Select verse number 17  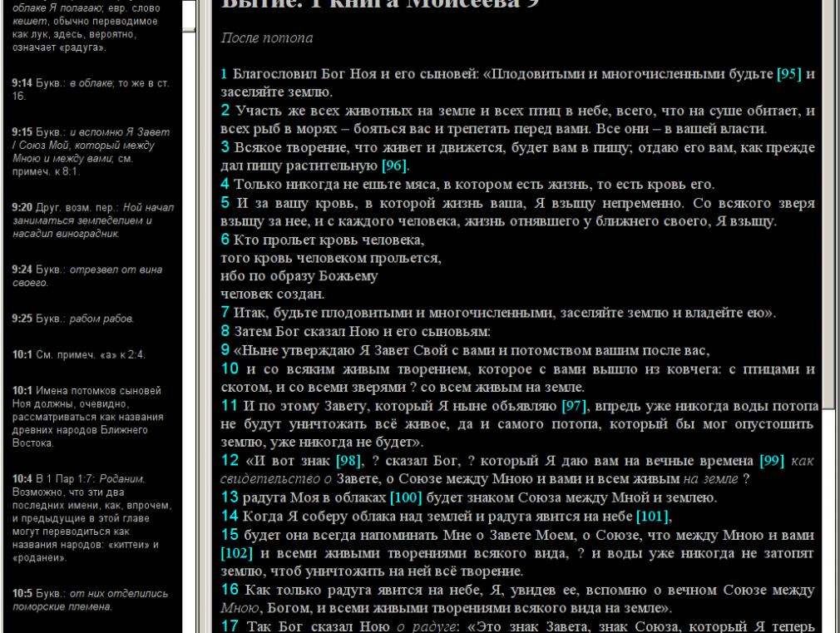point(230,626)
